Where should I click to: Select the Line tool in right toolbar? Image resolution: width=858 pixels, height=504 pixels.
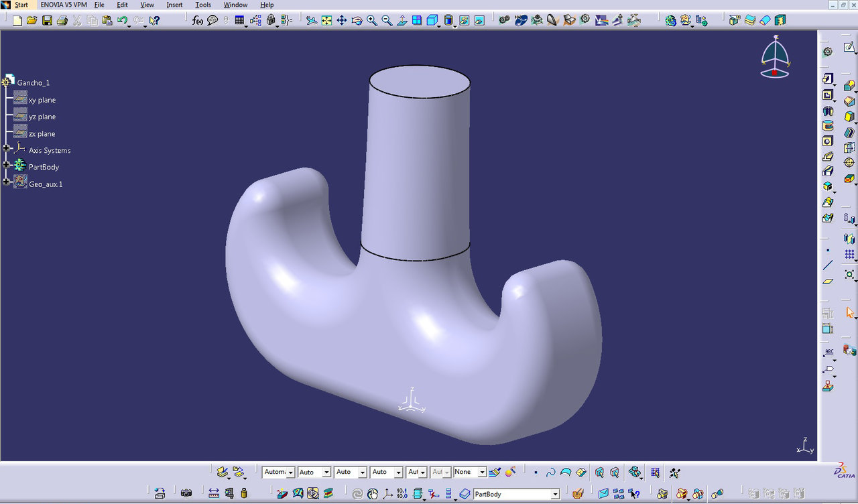(x=828, y=265)
